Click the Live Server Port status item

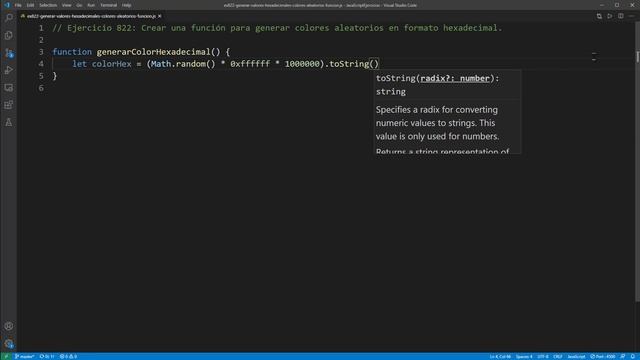point(602,356)
